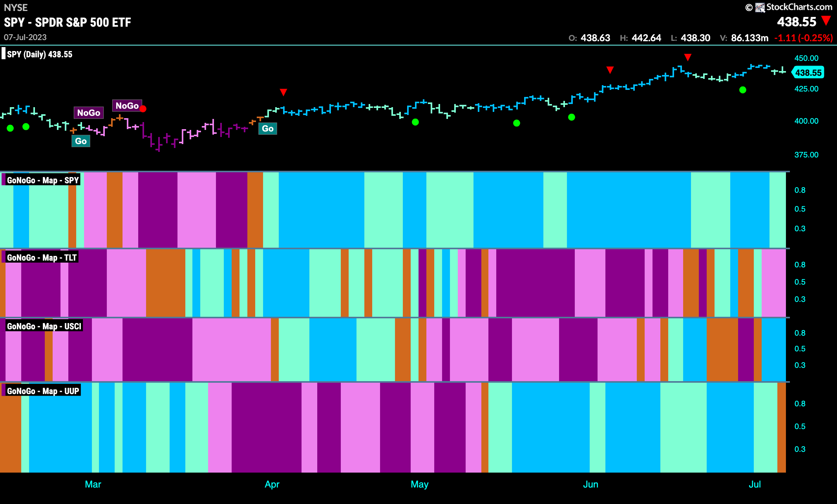Click the red triangle marker above early April bars
Viewport: 837px width, 504px height.
pyautogui.click(x=283, y=92)
